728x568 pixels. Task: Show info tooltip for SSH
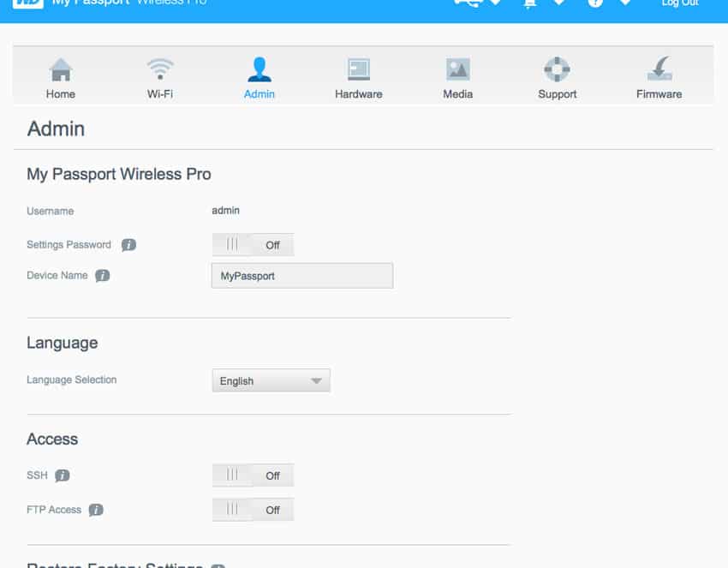[x=63, y=475]
